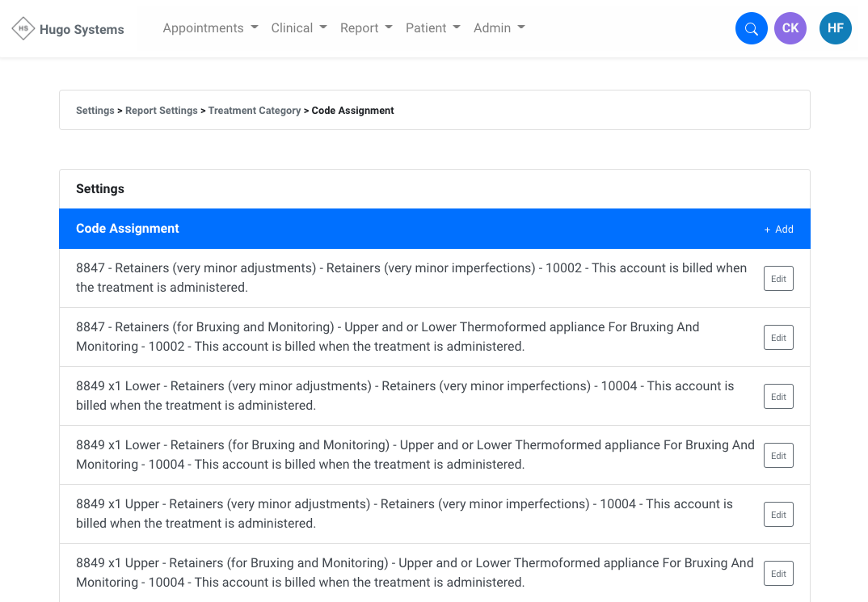Go to Report Settings breadcrumb
Image resolution: width=868 pixels, height=602 pixels.
click(161, 111)
